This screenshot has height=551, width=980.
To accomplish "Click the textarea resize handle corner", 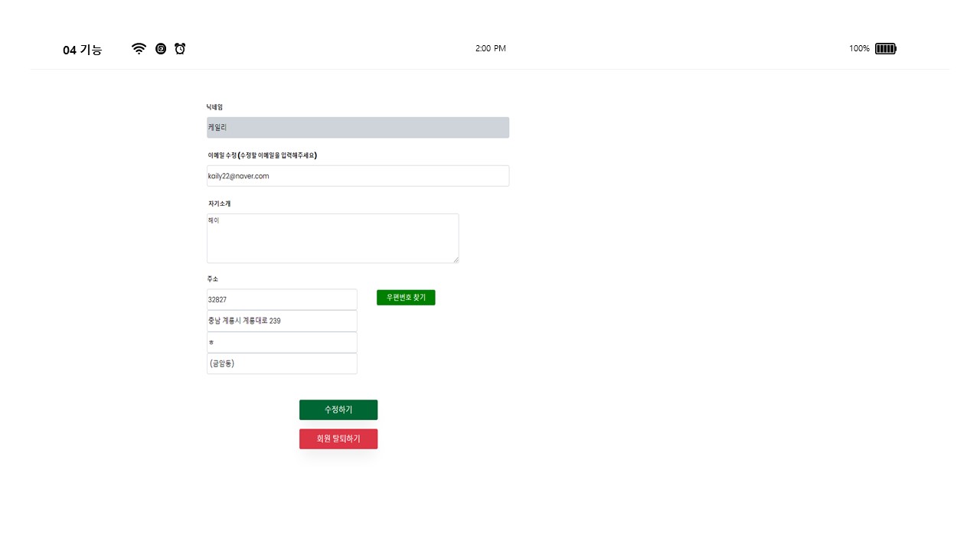I will 456,260.
